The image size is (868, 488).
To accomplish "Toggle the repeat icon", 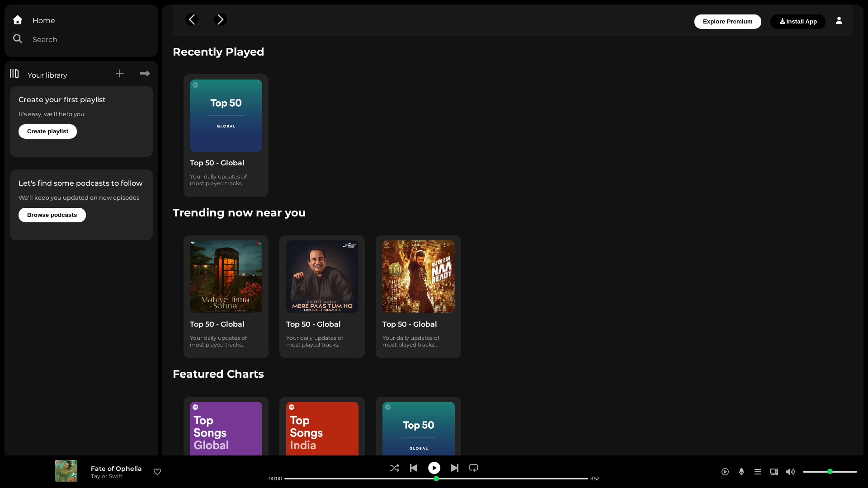I will 474,468.
